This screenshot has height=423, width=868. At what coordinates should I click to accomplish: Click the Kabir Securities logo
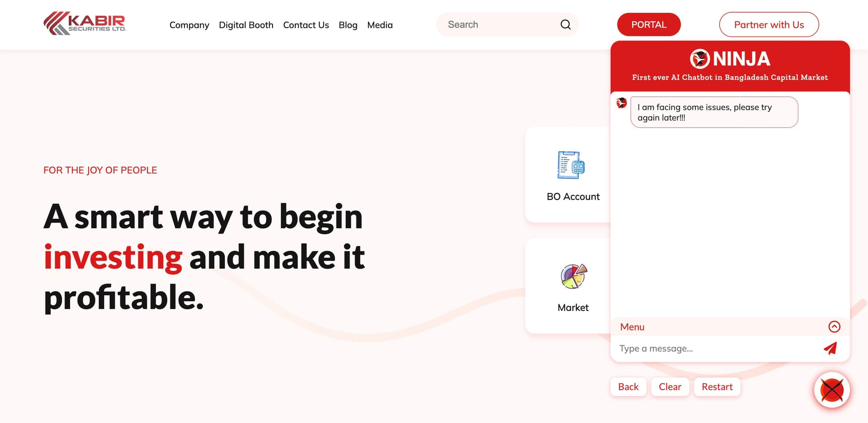(x=85, y=23)
